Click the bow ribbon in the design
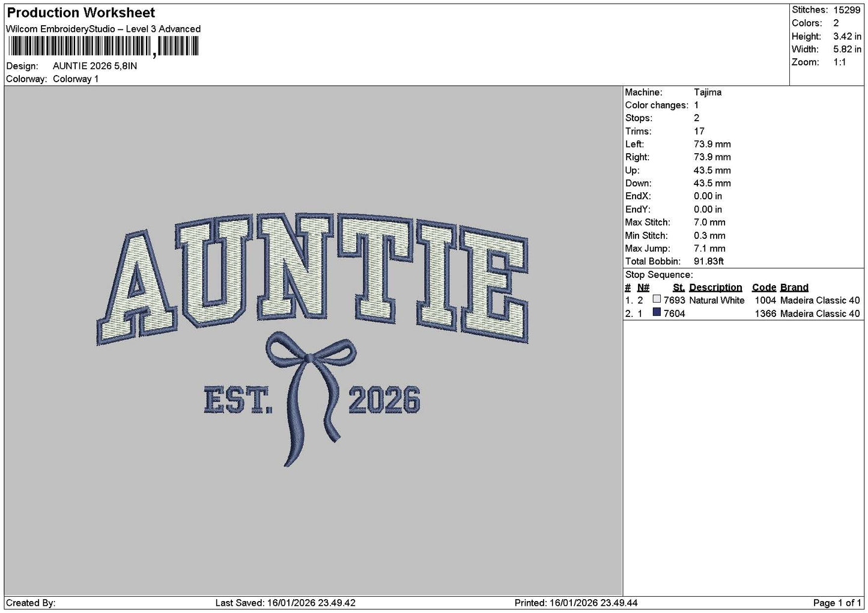The width and height of the screenshot is (868, 613). pyautogui.click(x=310, y=400)
